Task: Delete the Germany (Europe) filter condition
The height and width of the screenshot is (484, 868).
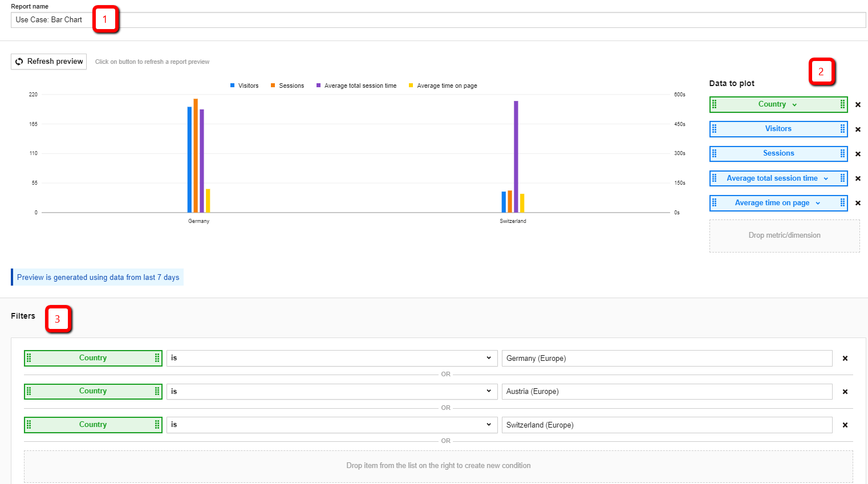Action: [845, 359]
